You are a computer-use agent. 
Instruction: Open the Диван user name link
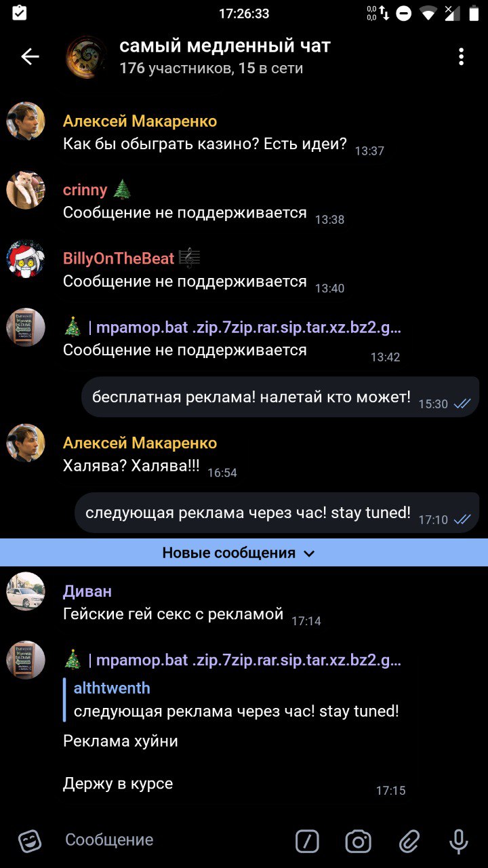pos(87,591)
